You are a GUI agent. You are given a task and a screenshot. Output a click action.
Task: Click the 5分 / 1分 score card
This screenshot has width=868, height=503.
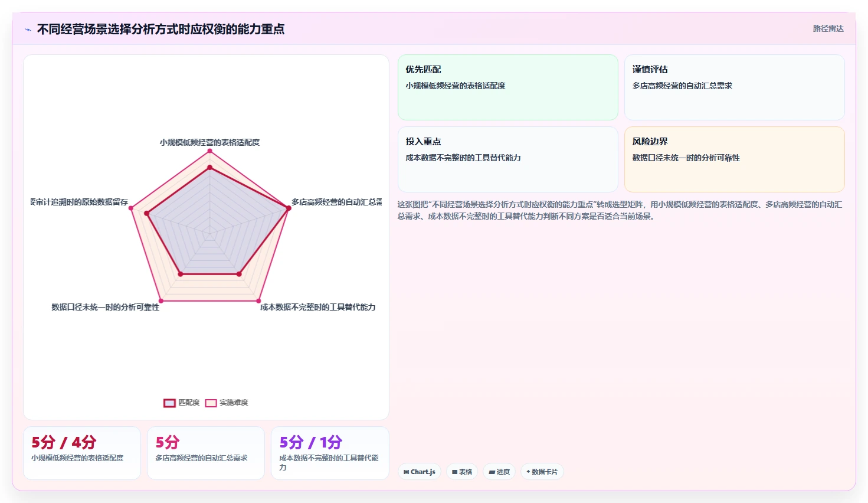(x=330, y=453)
